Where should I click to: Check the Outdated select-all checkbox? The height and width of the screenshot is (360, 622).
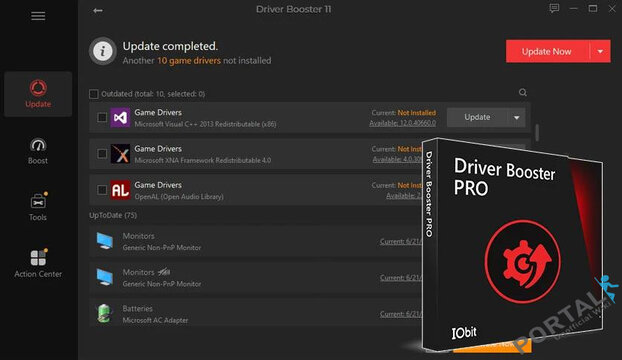(x=94, y=94)
